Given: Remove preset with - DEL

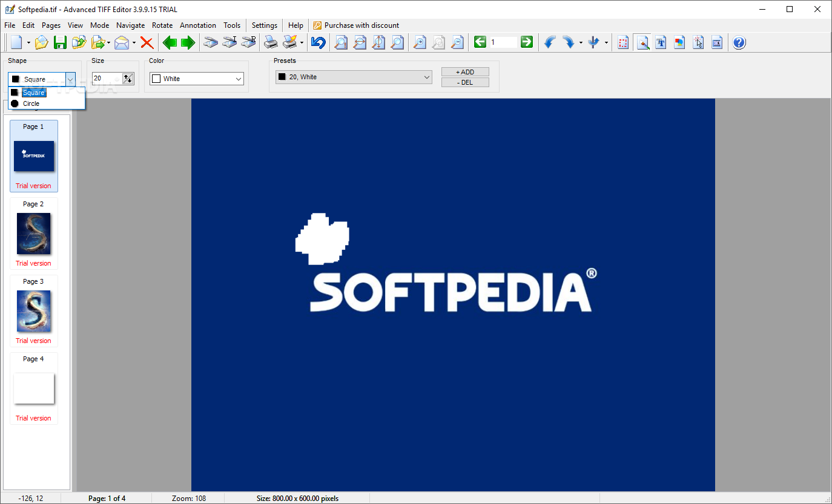Looking at the screenshot, I should [465, 82].
